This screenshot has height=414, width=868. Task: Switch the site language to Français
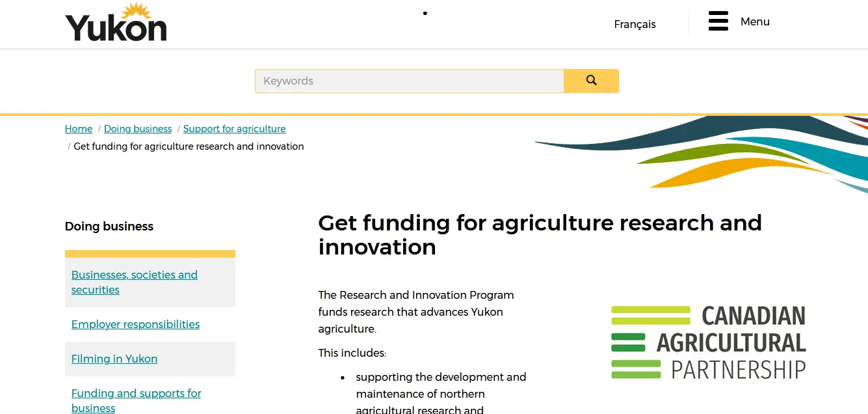[x=635, y=24]
